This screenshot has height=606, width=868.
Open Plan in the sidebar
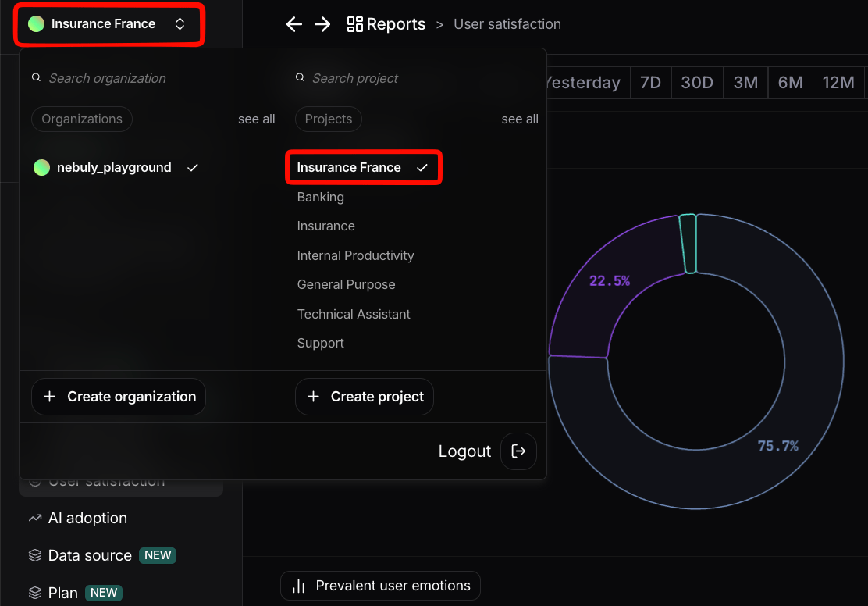62,594
